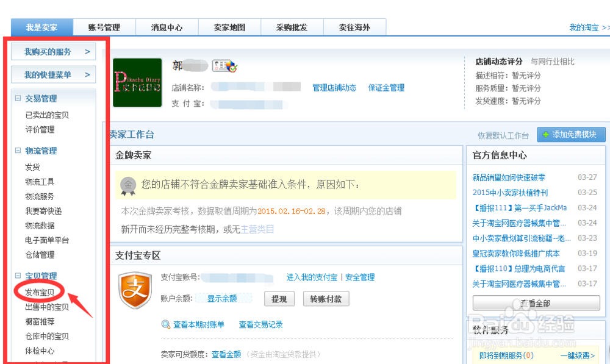Click the 转账付款 button
610x364 pixels.
326,299
